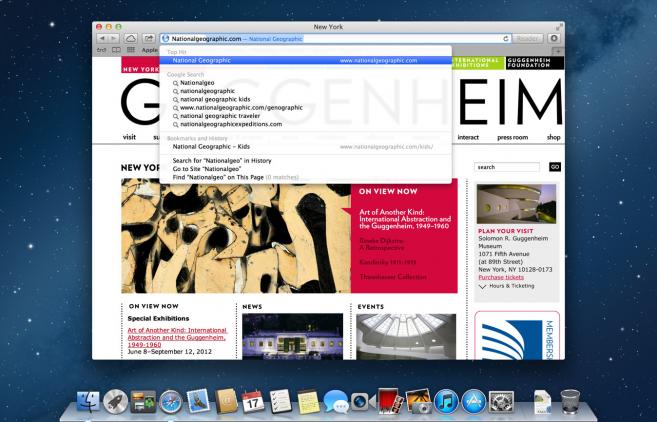
Task: Launch iTunes from the Dock
Action: pos(446,401)
